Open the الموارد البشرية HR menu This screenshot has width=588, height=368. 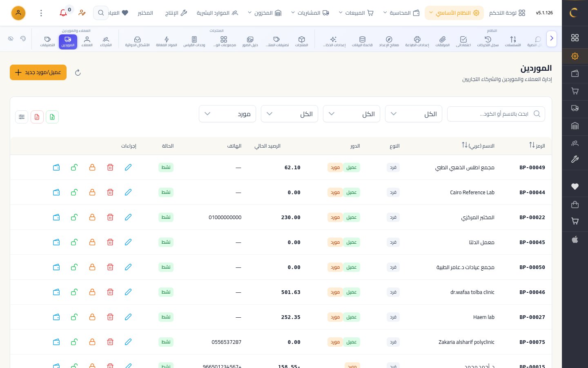pyautogui.click(x=217, y=13)
